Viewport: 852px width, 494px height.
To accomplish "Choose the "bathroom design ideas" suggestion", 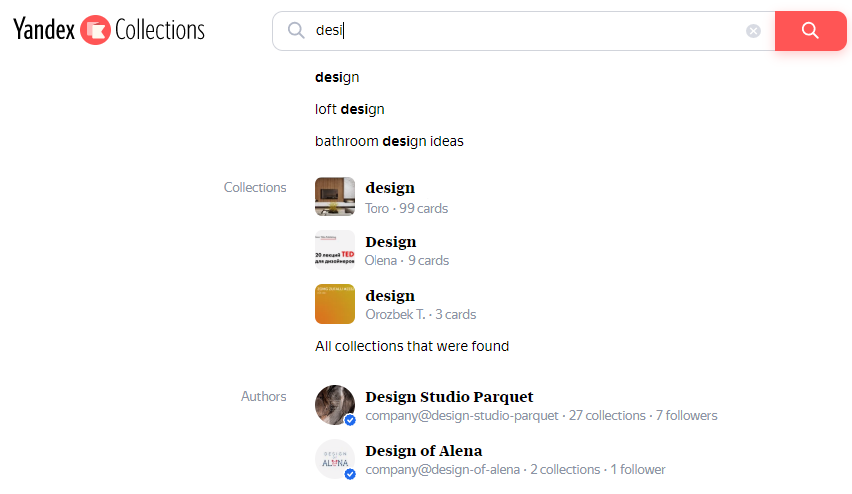I will 389,142.
